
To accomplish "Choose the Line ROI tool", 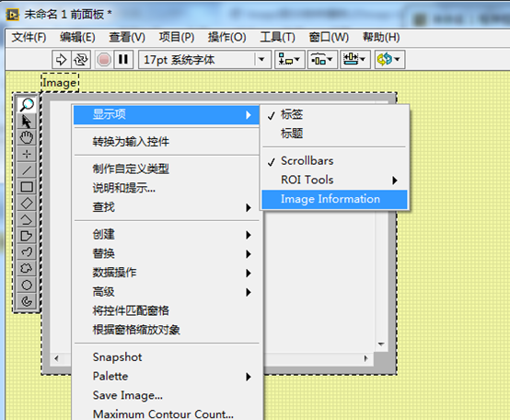I will point(27,170).
